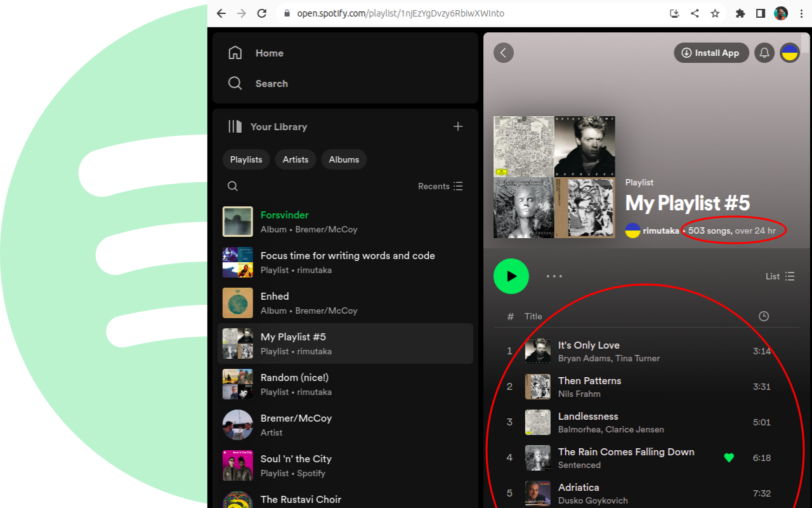Viewport: 812px width, 508px height.
Task: Click the browser forward arrow
Action: 241,13
